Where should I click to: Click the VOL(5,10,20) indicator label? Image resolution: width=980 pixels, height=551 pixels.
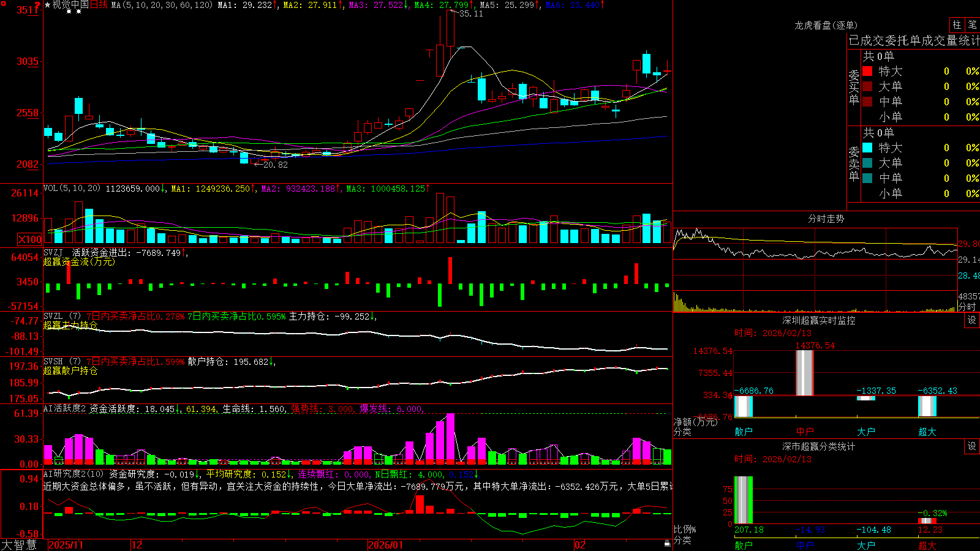point(72,189)
